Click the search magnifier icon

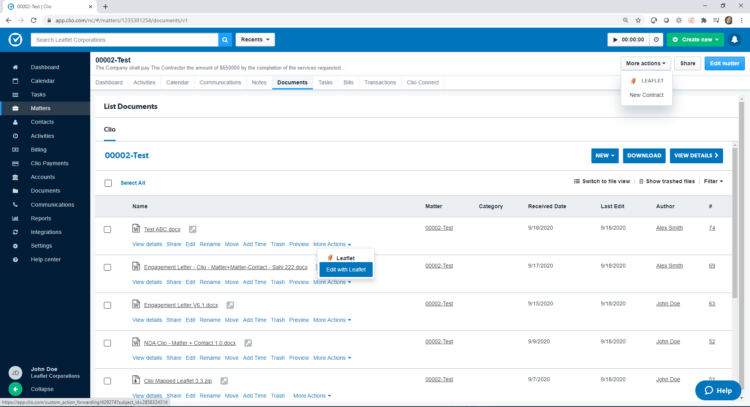224,40
